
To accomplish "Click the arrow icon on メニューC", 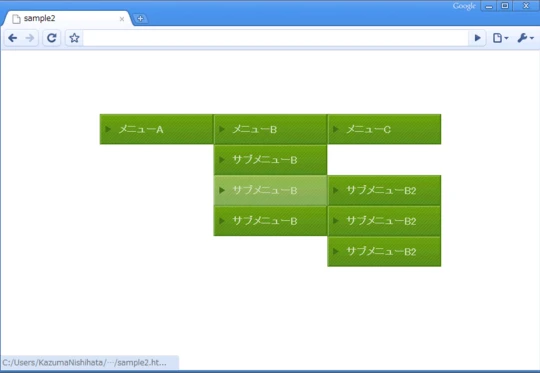I will (x=335, y=129).
